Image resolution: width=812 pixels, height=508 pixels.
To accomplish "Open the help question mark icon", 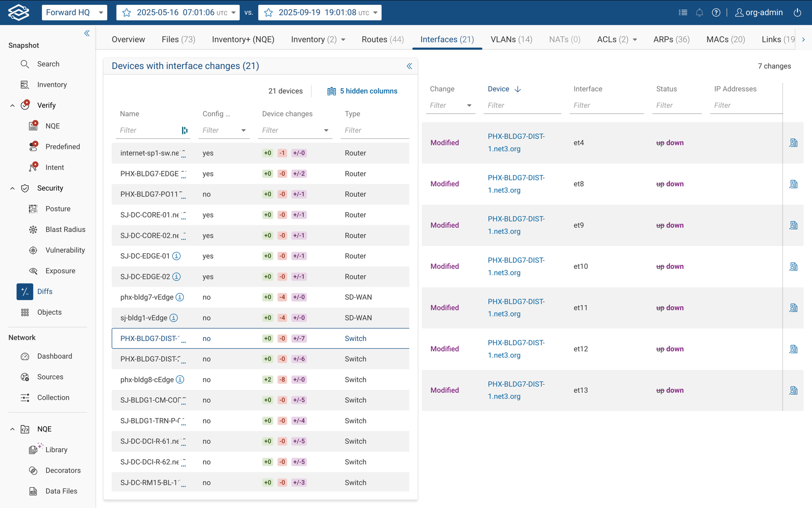I will click(x=716, y=13).
